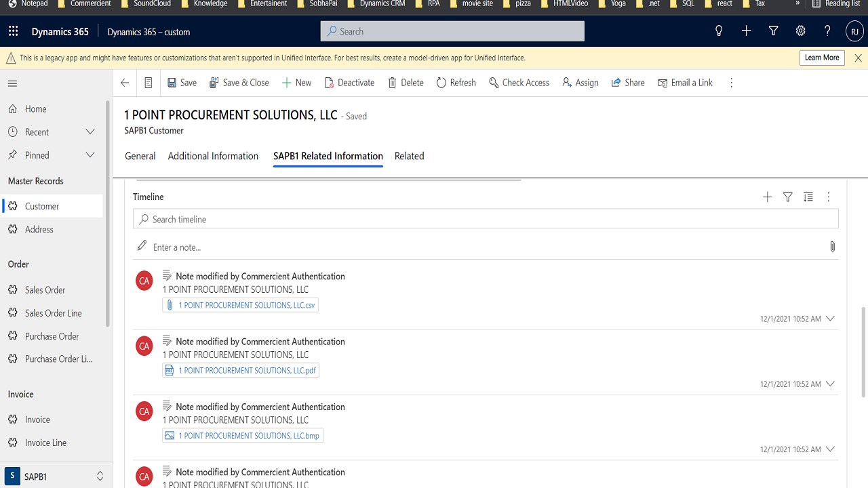This screenshot has height=488, width=868.
Task: Dismiss the legacy app warning banner
Action: point(858,58)
